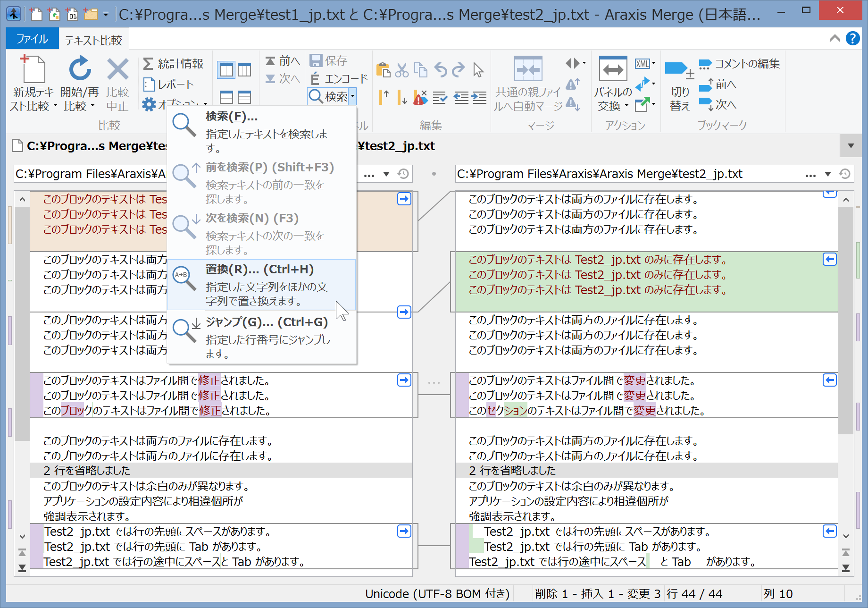Viewport: 868px width, 608px height.
Task: Click the レポート report button
Action: click(x=169, y=84)
